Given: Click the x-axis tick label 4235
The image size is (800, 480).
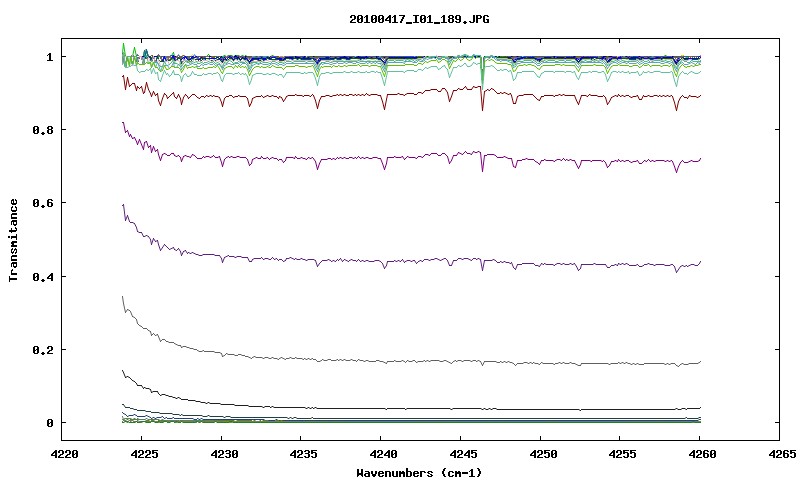Looking at the screenshot, I should (x=304, y=454).
